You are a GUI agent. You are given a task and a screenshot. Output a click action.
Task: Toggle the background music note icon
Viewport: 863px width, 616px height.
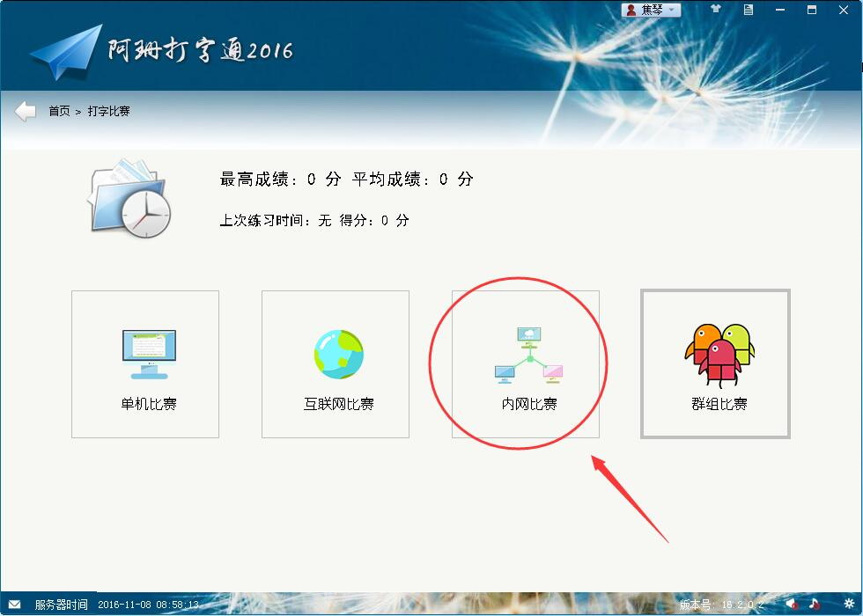tap(815, 605)
